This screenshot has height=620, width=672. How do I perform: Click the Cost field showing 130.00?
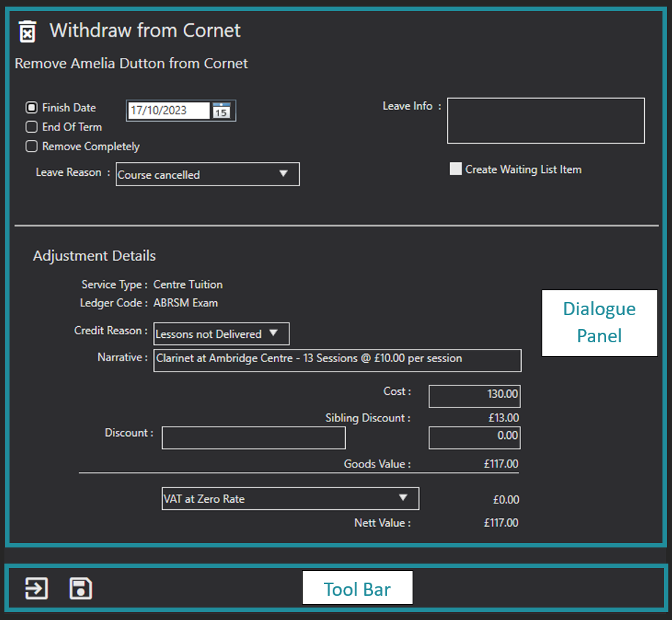click(474, 396)
